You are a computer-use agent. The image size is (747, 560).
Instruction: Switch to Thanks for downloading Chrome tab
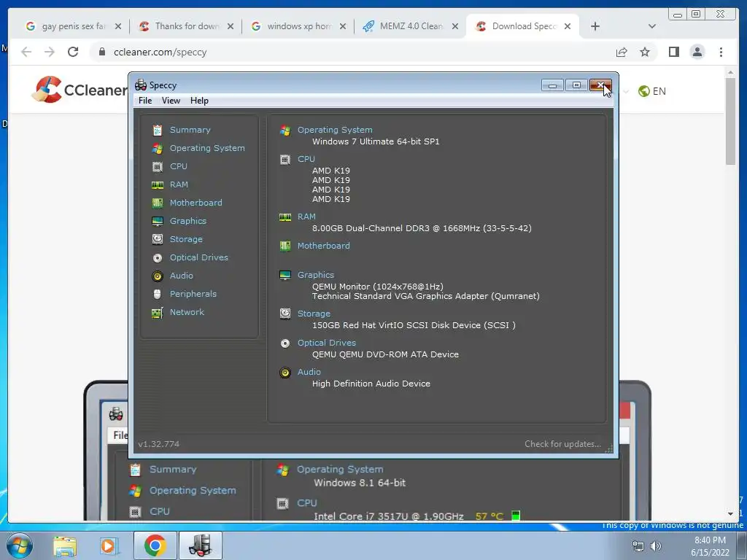(186, 26)
